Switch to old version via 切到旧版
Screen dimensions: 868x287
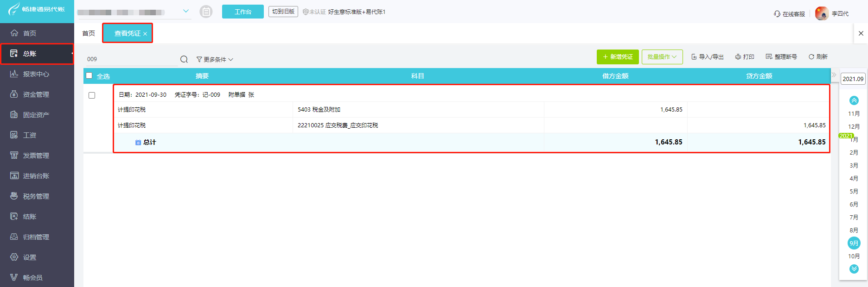point(283,12)
